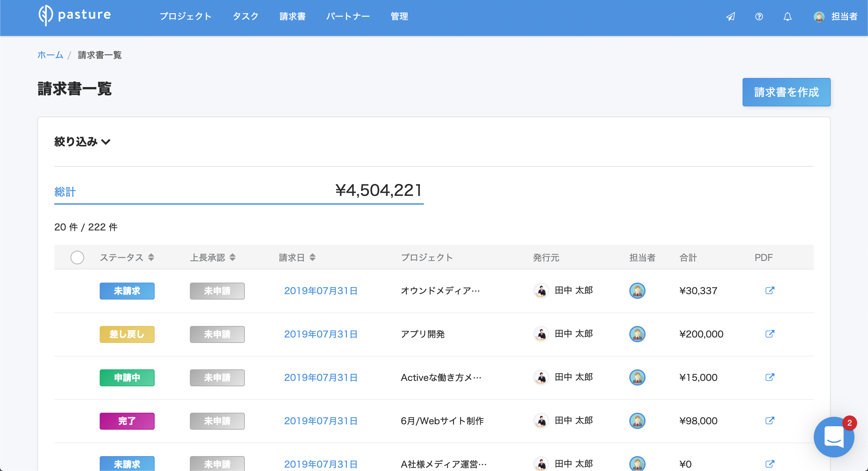Image resolution: width=868 pixels, height=471 pixels.
Task: Expand the 絞り込み filter section
Action: click(x=82, y=142)
